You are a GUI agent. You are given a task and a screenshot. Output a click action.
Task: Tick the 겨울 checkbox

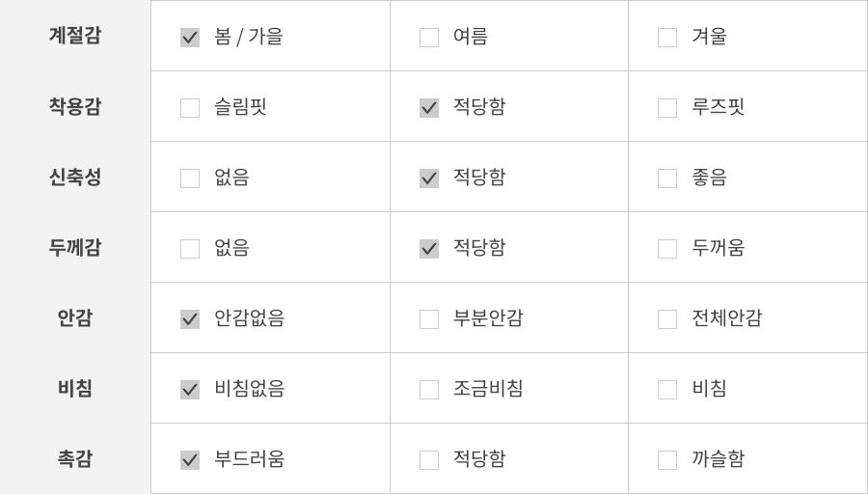[x=667, y=38]
